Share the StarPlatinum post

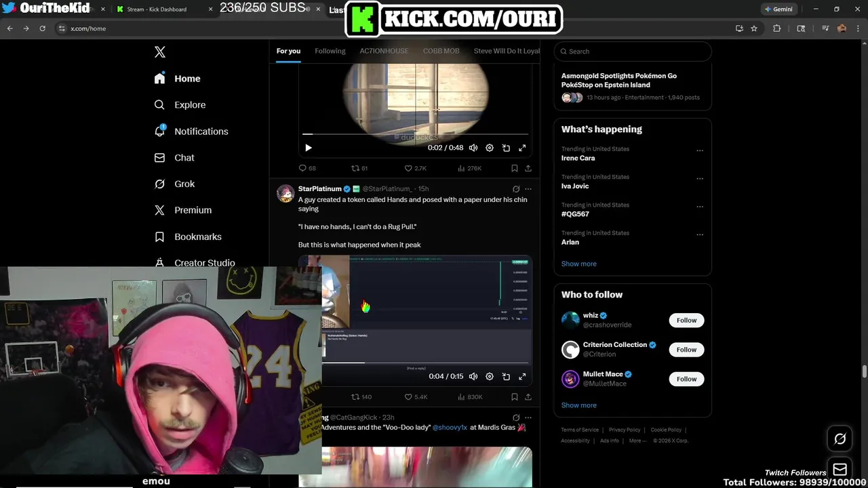pyautogui.click(x=528, y=397)
